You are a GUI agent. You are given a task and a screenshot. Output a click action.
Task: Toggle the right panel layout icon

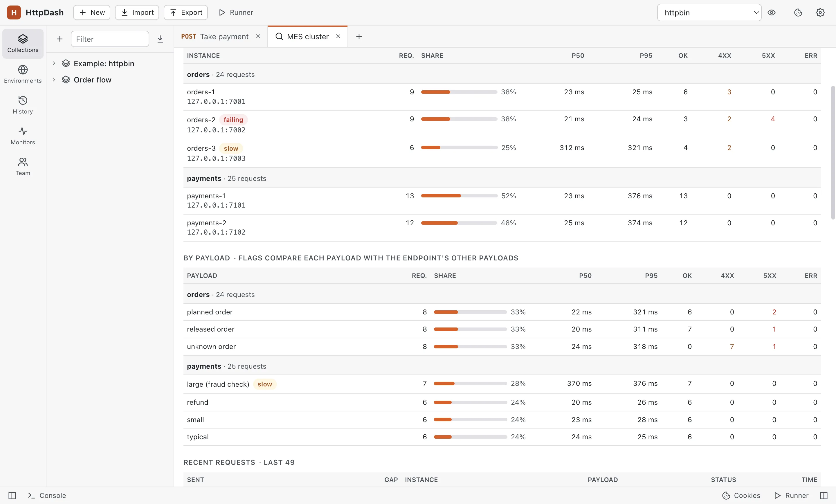[x=824, y=496]
